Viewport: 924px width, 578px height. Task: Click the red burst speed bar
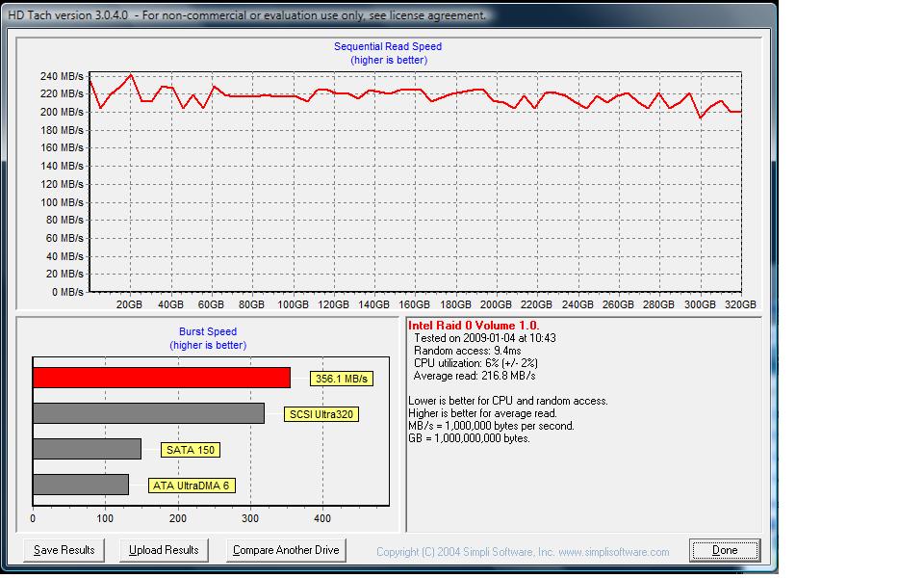pos(162,378)
